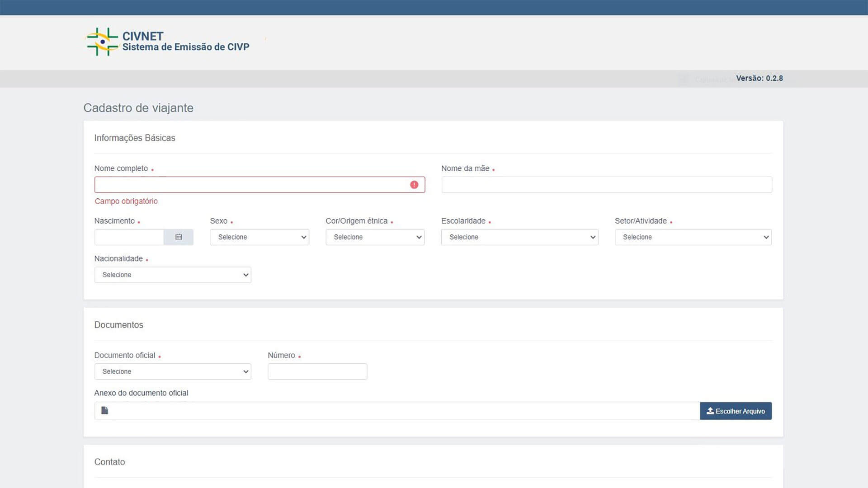
Task: Open the Nascimento calendar picker icon
Action: pyautogui.click(x=179, y=237)
